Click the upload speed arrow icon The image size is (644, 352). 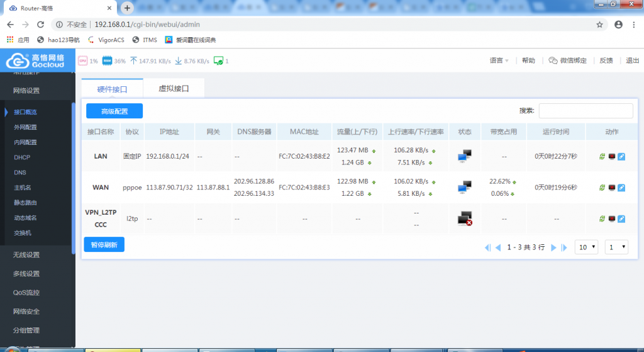coord(133,60)
